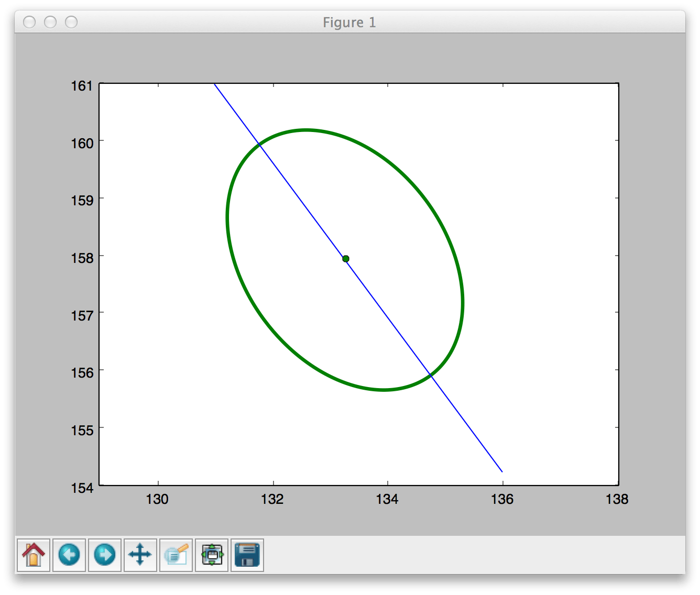Click the yellow macOS minimize button
The width and height of the screenshot is (700, 595).
pyautogui.click(x=51, y=22)
